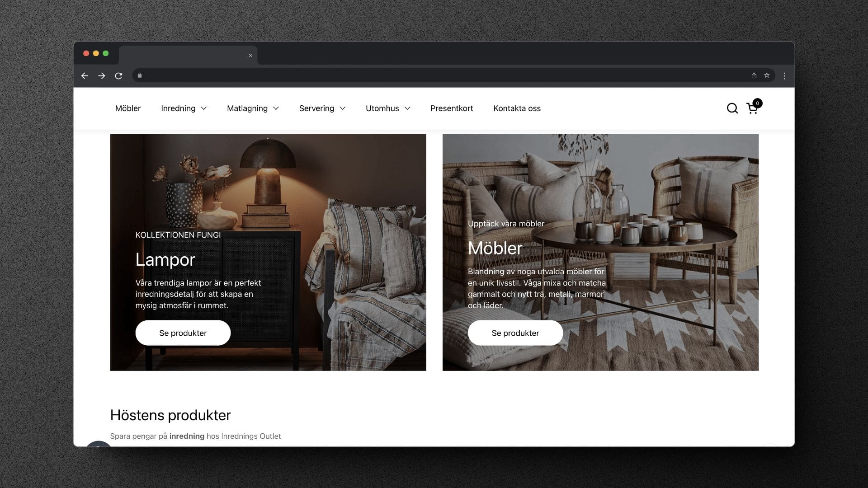868x488 pixels.
Task: Open the Möbler menu item
Action: pyautogui.click(x=128, y=108)
